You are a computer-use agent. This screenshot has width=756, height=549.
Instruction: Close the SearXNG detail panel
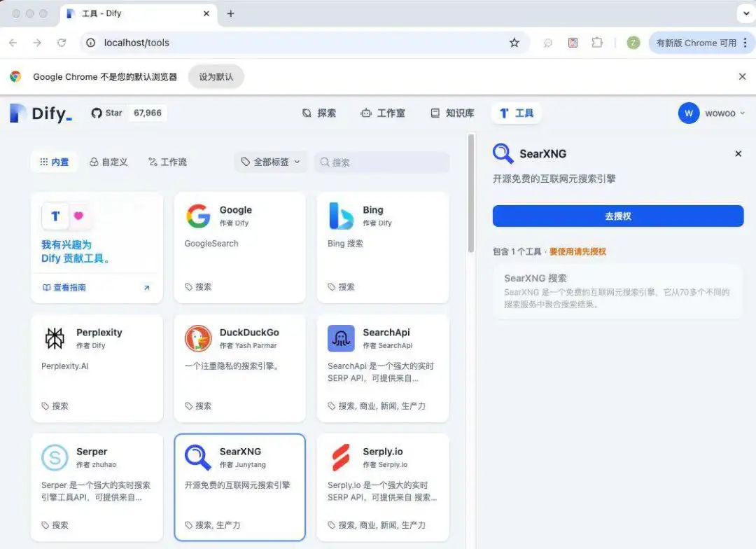click(x=738, y=154)
